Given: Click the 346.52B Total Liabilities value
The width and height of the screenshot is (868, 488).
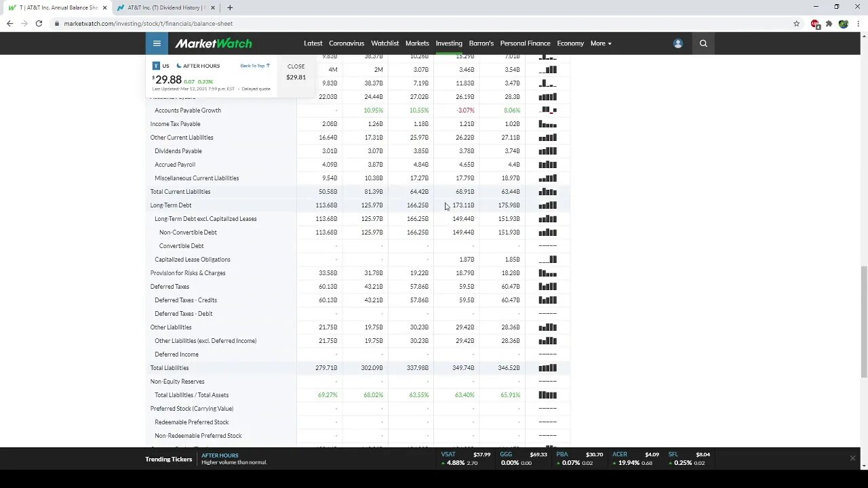Looking at the screenshot, I should pyautogui.click(x=508, y=368).
